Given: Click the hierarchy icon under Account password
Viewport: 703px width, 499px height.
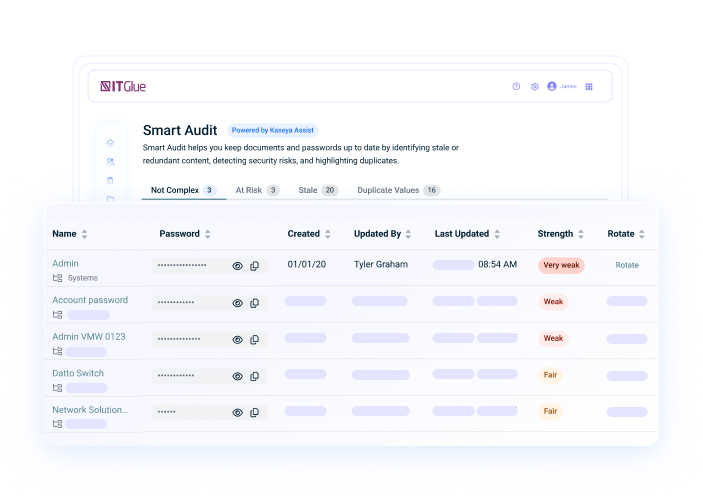Looking at the screenshot, I should pos(57,315).
